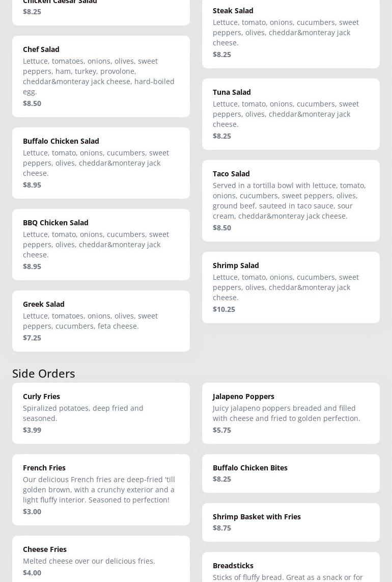This screenshot has width=392, height=582.
Task: Click the $10.25 price on Shrimp Salad
Action: [x=224, y=309]
